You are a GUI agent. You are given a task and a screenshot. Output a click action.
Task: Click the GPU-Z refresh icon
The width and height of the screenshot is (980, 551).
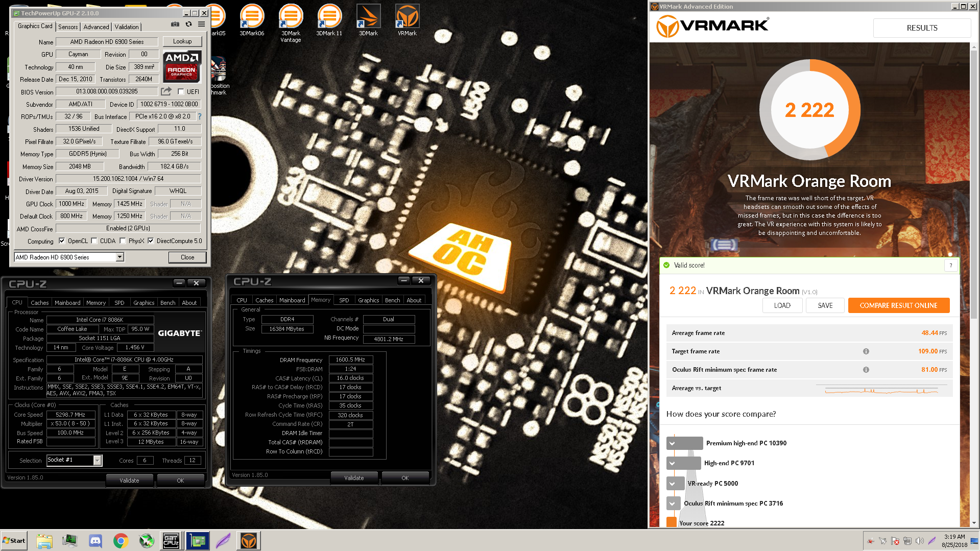188,24
